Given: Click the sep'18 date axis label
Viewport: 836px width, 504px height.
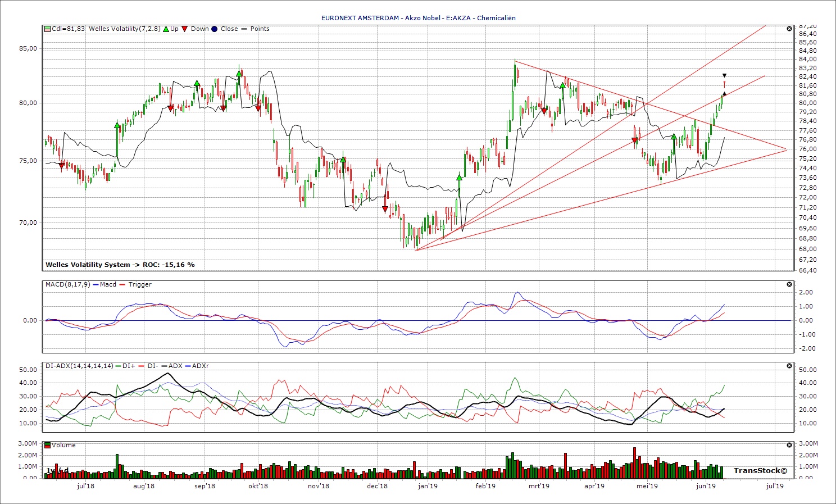Looking at the screenshot, I should click(x=205, y=486).
